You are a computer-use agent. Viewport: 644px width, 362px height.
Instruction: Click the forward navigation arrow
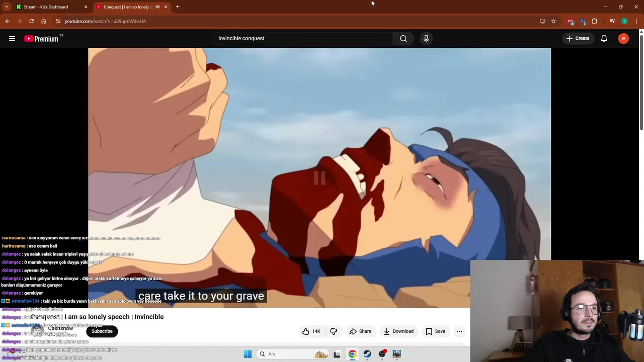[19, 21]
